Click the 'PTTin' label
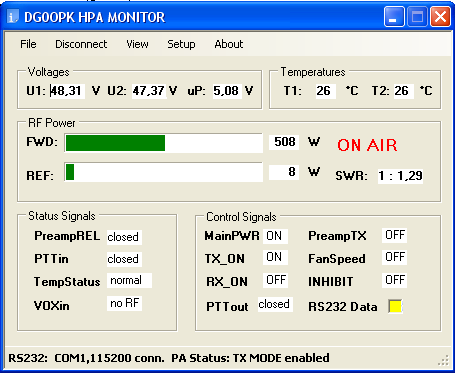Image resolution: width=455 pixels, height=375 pixels. pos(51,259)
